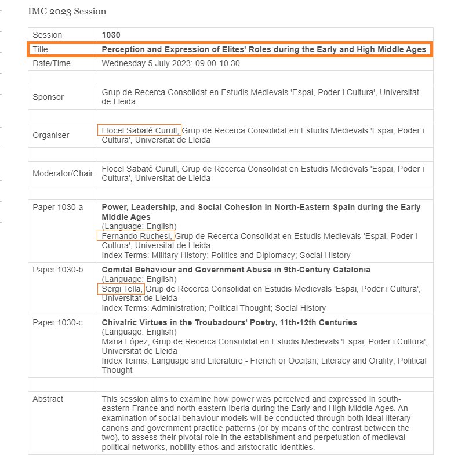The width and height of the screenshot is (476, 476).
Task: Click the 'Date/Time' row label
Action: click(x=52, y=63)
